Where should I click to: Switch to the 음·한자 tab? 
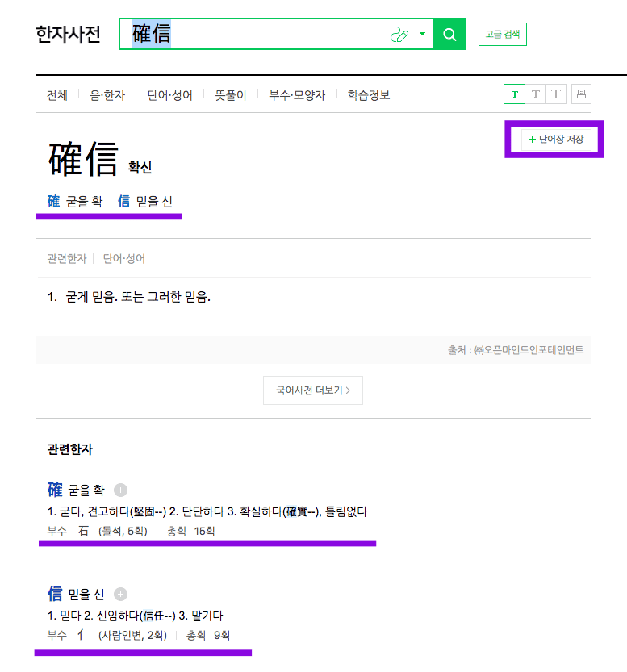(107, 95)
